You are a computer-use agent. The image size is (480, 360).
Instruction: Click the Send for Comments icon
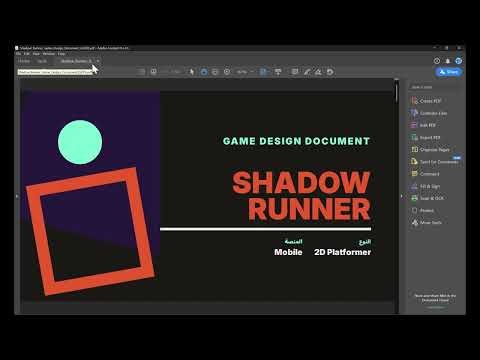click(x=414, y=162)
